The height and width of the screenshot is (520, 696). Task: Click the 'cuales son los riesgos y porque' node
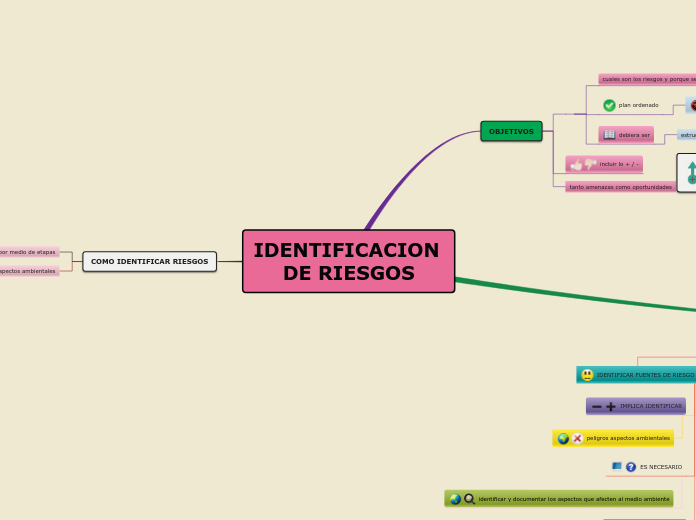click(x=647, y=79)
